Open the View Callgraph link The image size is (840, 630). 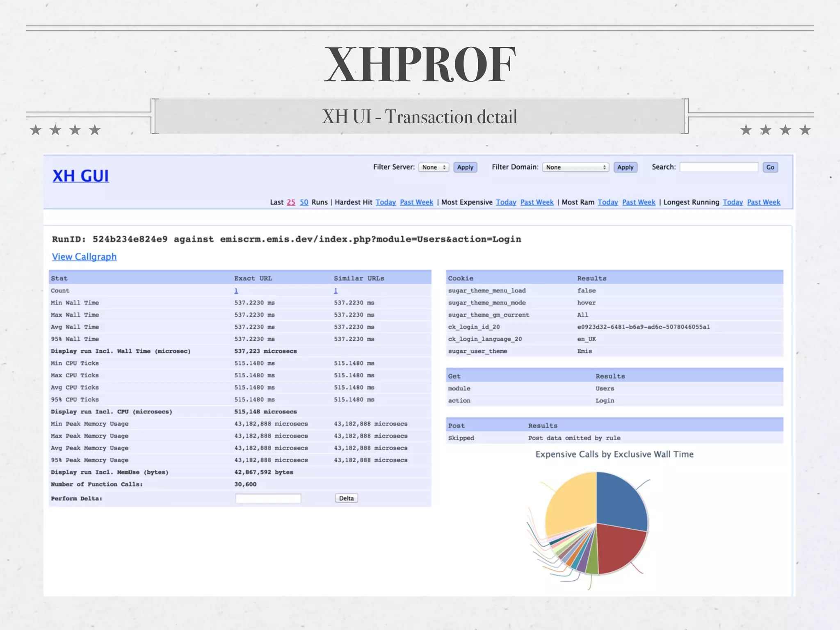(84, 257)
